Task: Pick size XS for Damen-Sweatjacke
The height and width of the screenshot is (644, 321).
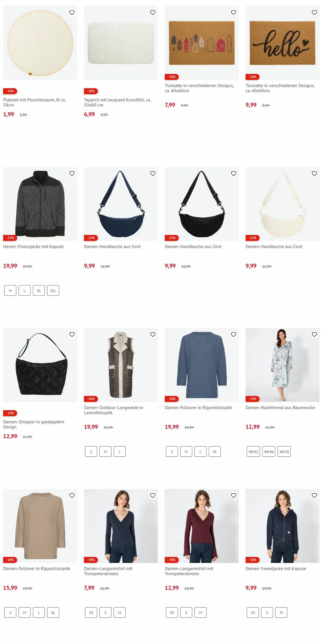Action: click(253, 612)
